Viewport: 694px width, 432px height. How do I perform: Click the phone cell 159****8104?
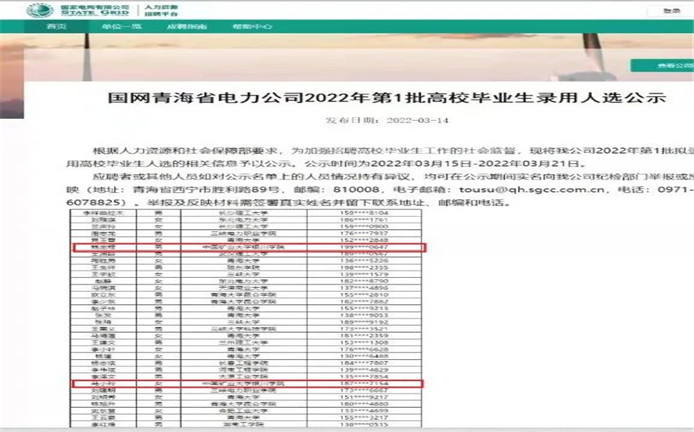(x=364, y=213)
